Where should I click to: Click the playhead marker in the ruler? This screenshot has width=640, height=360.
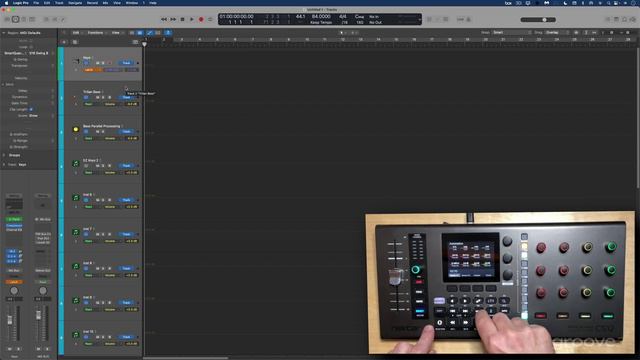(144, 43)
